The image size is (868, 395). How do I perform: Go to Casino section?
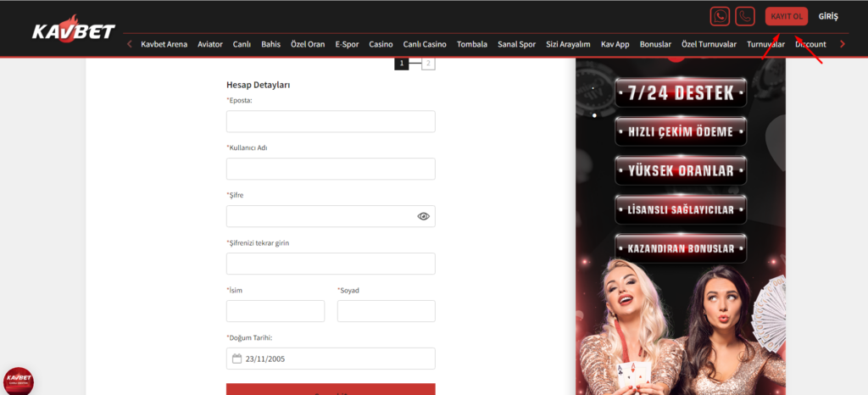coord(381,44)
